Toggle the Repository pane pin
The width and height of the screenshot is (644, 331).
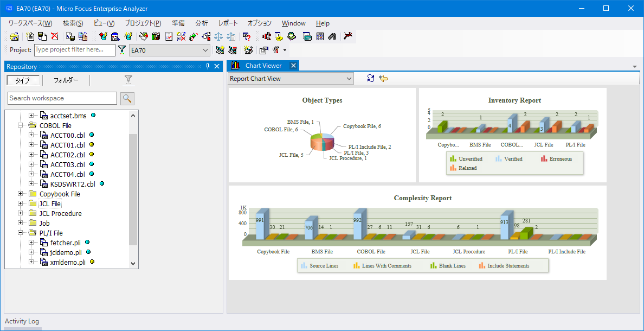click(x=208, y=67)
